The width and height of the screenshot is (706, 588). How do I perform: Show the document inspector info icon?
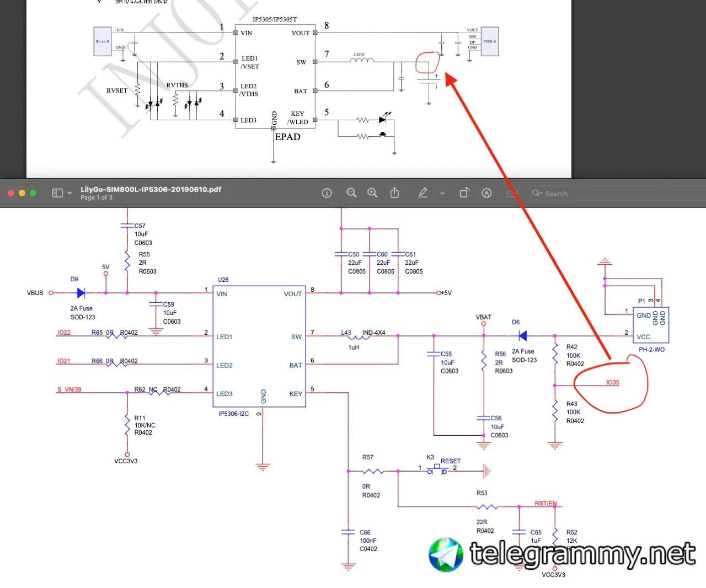tap(327, 193)
